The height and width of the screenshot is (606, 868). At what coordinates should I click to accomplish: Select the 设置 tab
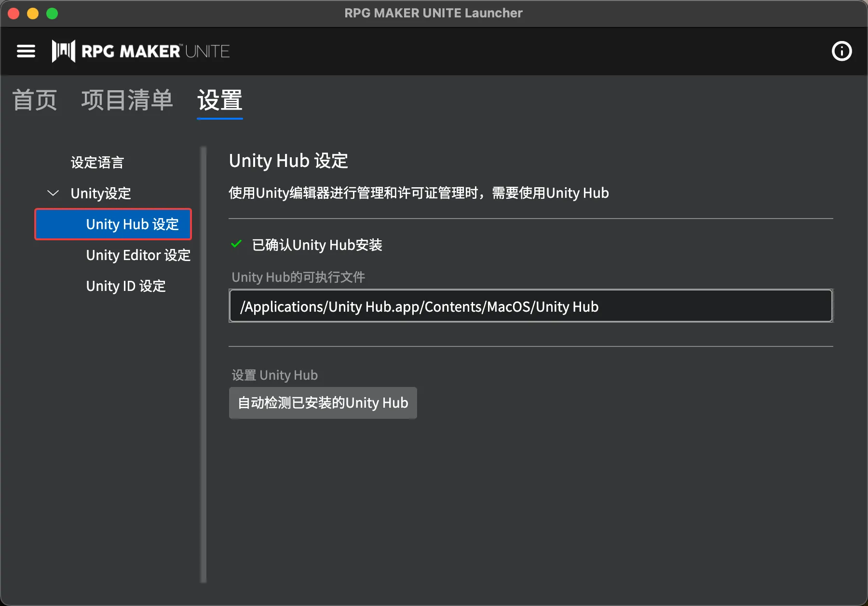220,100
